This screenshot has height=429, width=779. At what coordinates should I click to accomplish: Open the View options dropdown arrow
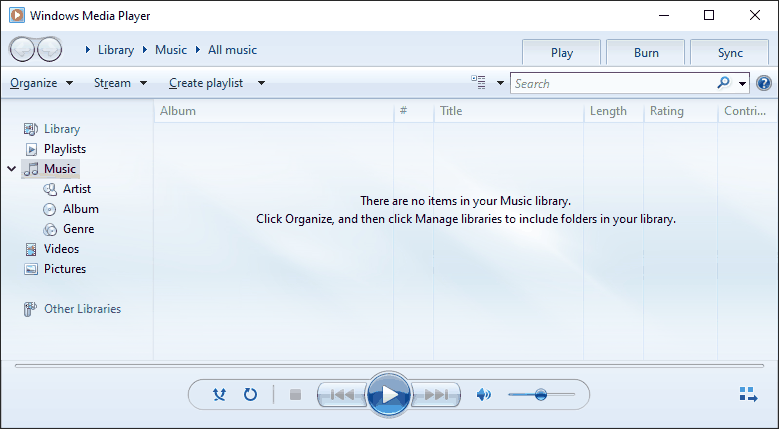pyautogui.click(x=500, y=83)
